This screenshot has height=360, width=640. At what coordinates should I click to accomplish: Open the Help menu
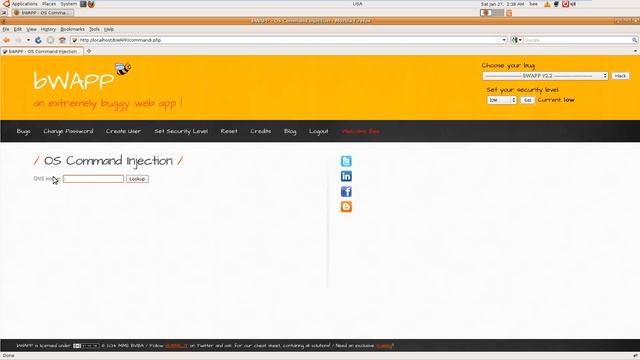(109, 29)
